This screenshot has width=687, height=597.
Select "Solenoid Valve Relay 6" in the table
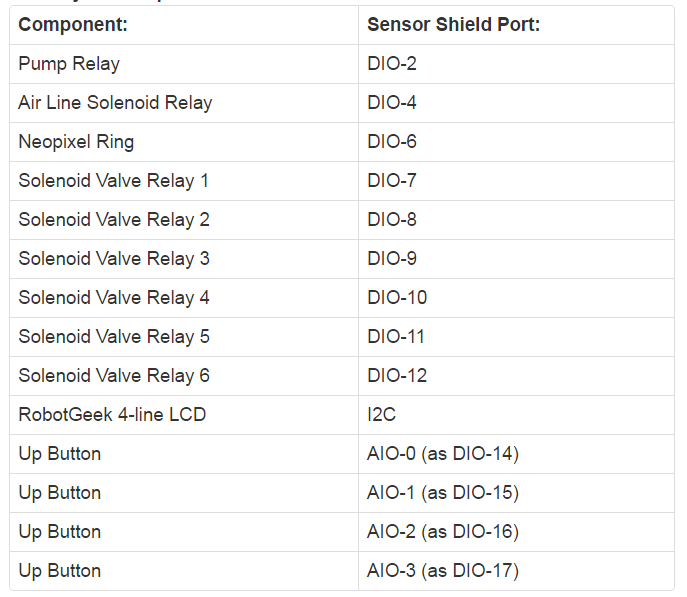(x=113, y=376)
